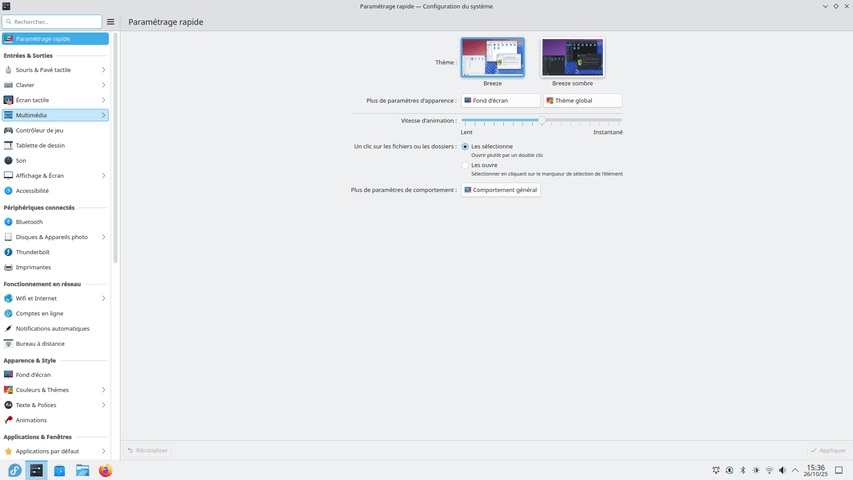Click the screen brightness tray icon
This screenshot has height=480, width=853.
click(x=756, y=470)
